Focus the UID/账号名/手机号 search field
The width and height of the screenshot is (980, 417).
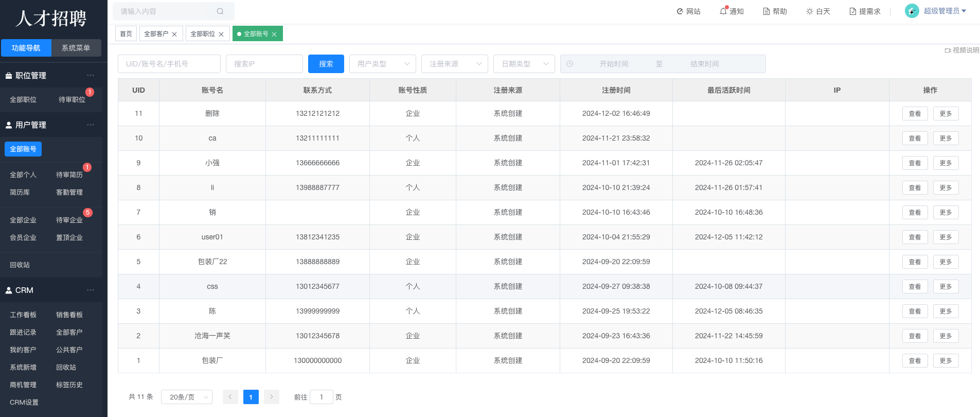pos(169,64)
